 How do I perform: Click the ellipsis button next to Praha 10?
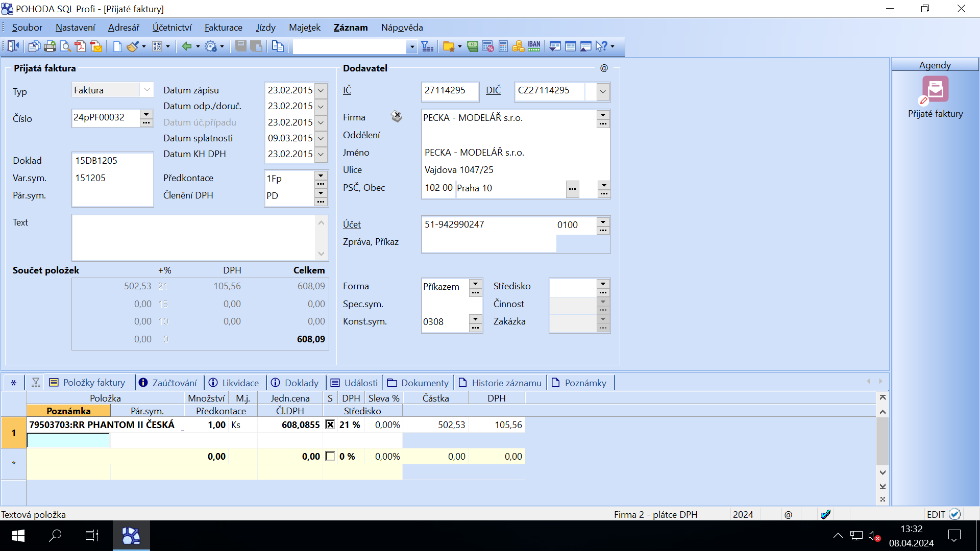coord(573,189)
